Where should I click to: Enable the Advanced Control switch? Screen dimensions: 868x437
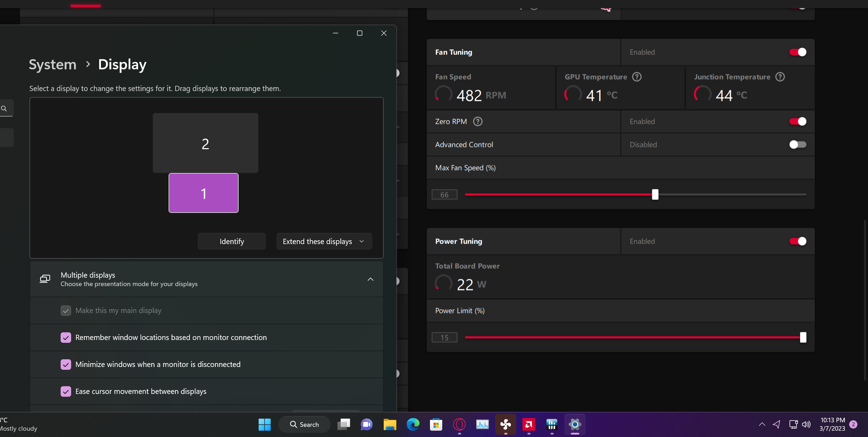pyautogui.click(x=798, y=145)
